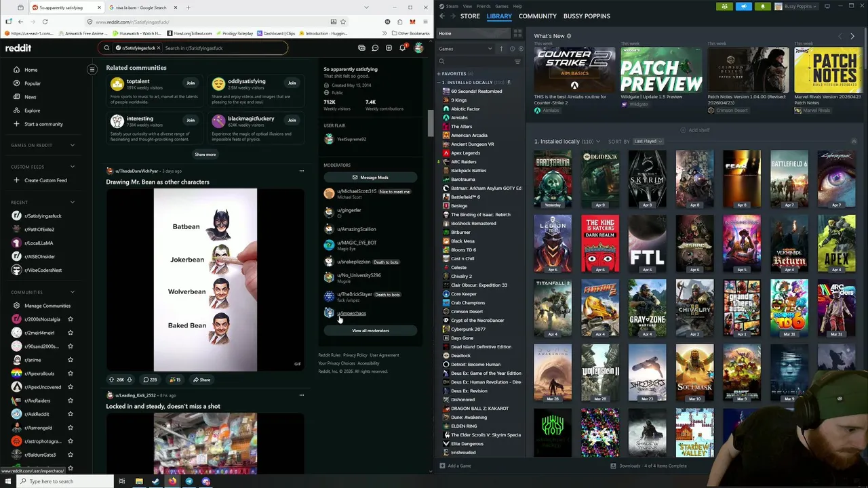868x488 pixels.
Task: Switch to Steam STORE tab
Action: click(470, 16)
